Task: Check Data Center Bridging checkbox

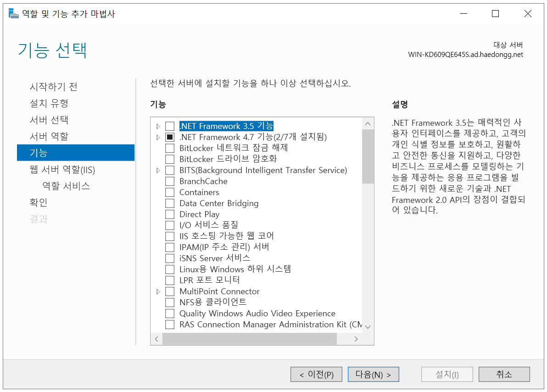Action: pyautogui.click(x=169, y=203)
